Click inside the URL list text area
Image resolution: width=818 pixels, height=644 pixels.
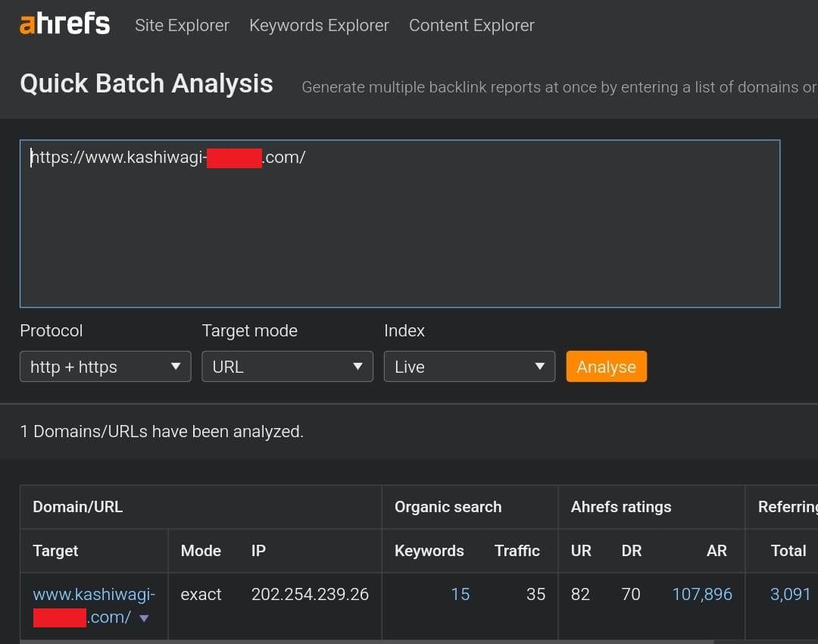[x=400, y=227]
